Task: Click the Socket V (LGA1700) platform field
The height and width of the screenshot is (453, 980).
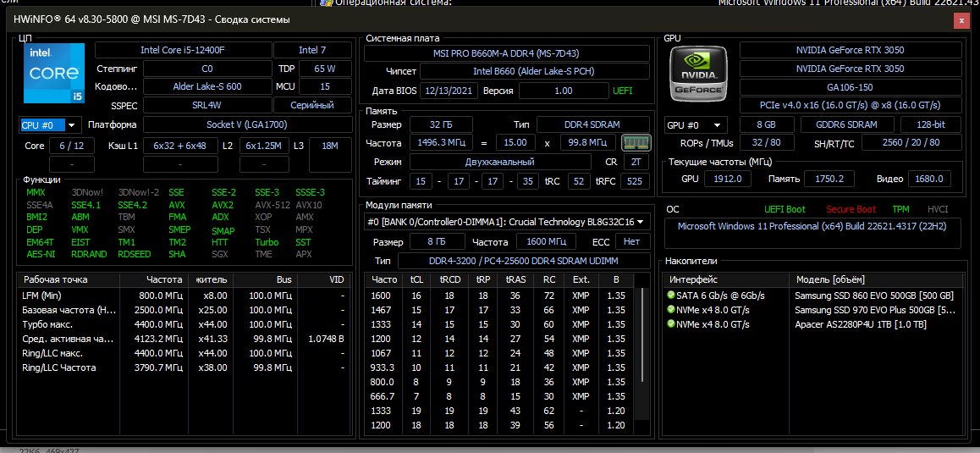Action: click(x=247, y=124)
